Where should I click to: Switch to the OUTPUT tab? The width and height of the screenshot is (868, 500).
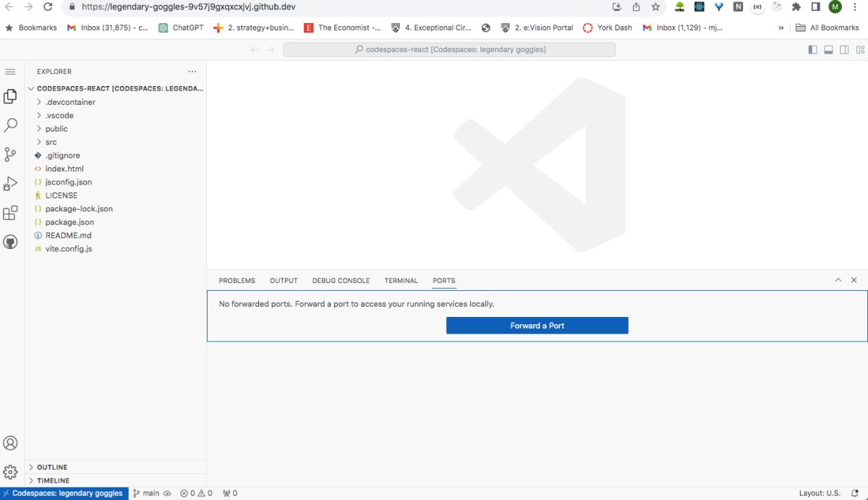pyautogui.click(x=284, y=281)
